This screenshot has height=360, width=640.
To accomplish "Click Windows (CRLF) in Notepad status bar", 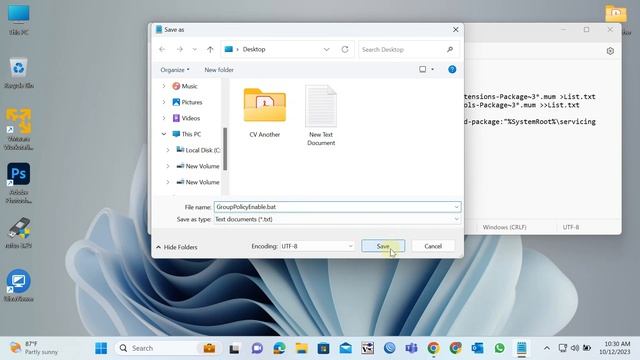I will 504,227.
